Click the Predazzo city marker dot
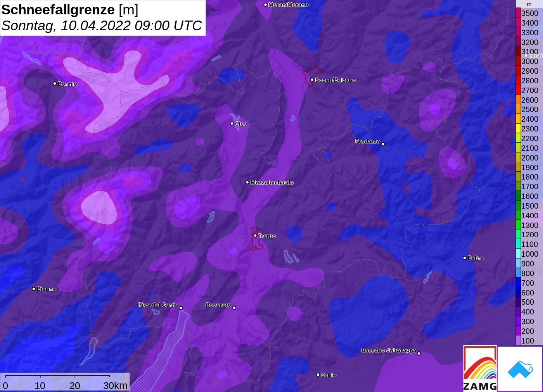This screenshot has height=392, width=543. pos(383,144)
